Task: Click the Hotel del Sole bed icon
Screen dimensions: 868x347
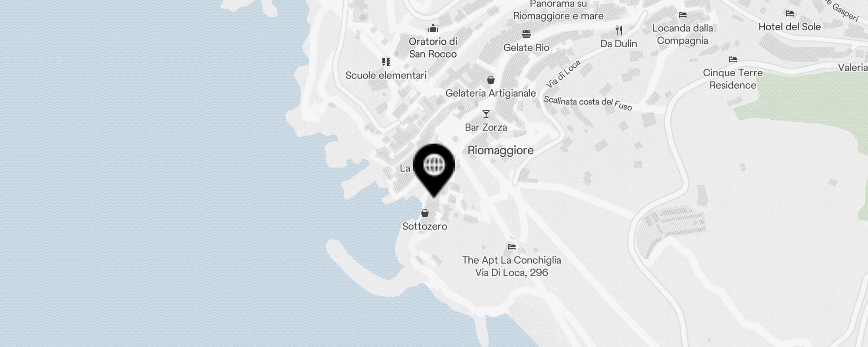Action: (x=790, y=14)
